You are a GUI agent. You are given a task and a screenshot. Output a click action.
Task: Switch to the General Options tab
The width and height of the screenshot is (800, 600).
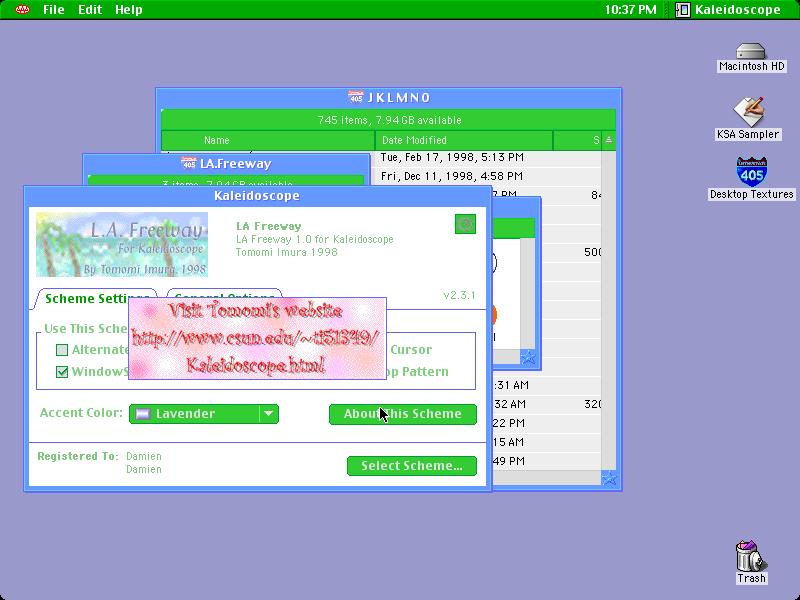click(224, 293)
